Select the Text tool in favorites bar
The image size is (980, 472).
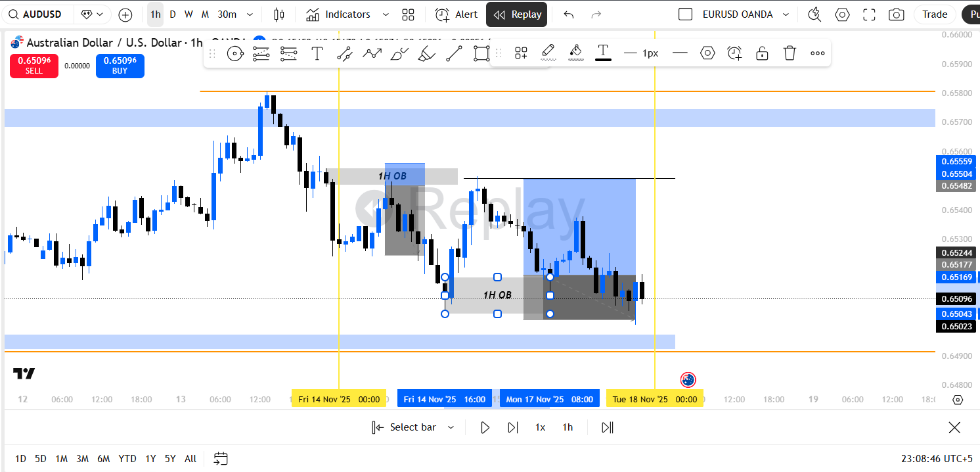pyautogui.click(x=317, y=54)
